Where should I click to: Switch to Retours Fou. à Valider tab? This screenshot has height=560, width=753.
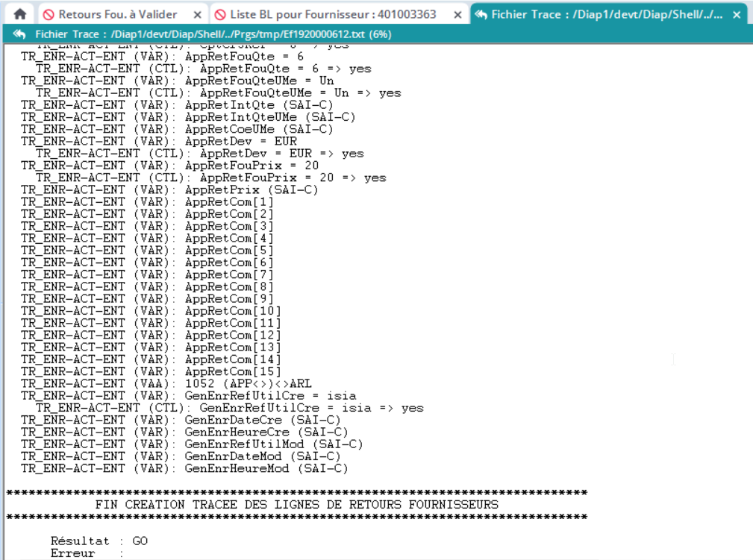[117, 14]
